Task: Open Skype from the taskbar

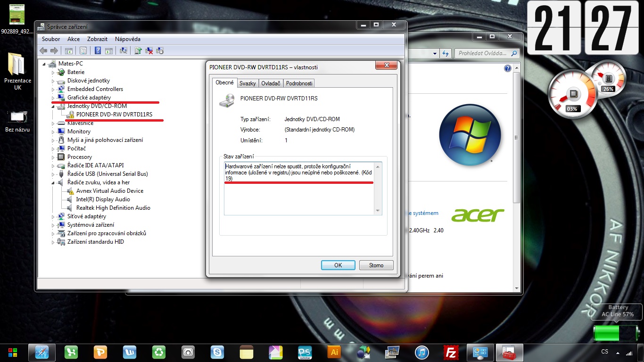Action: pyautogui.click(x=217, y=352)
